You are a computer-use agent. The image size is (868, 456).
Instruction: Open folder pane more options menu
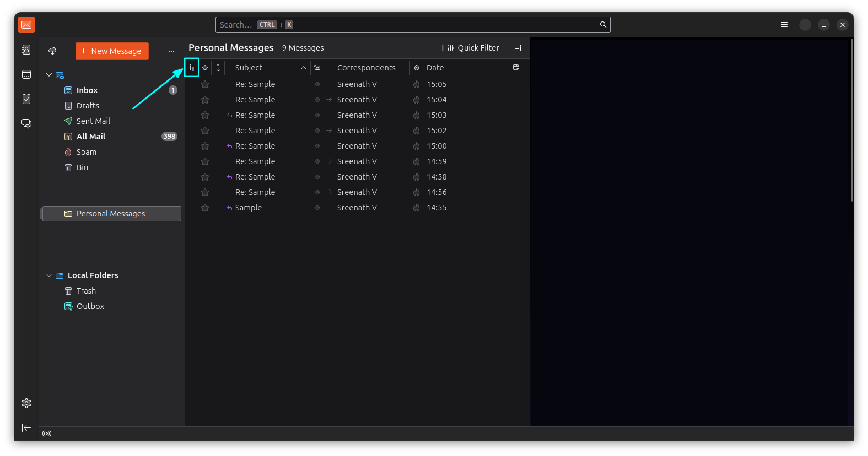point(171,51)
